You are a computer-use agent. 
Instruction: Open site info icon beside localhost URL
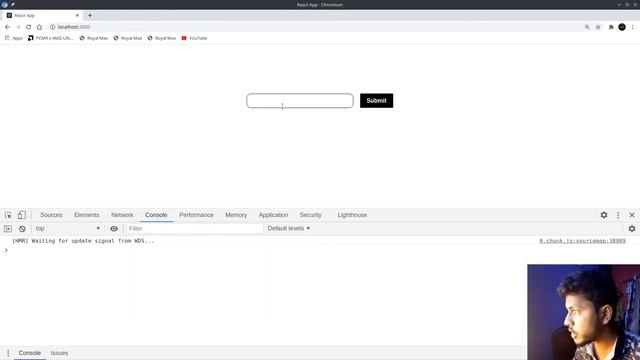[x=52, y=27]
